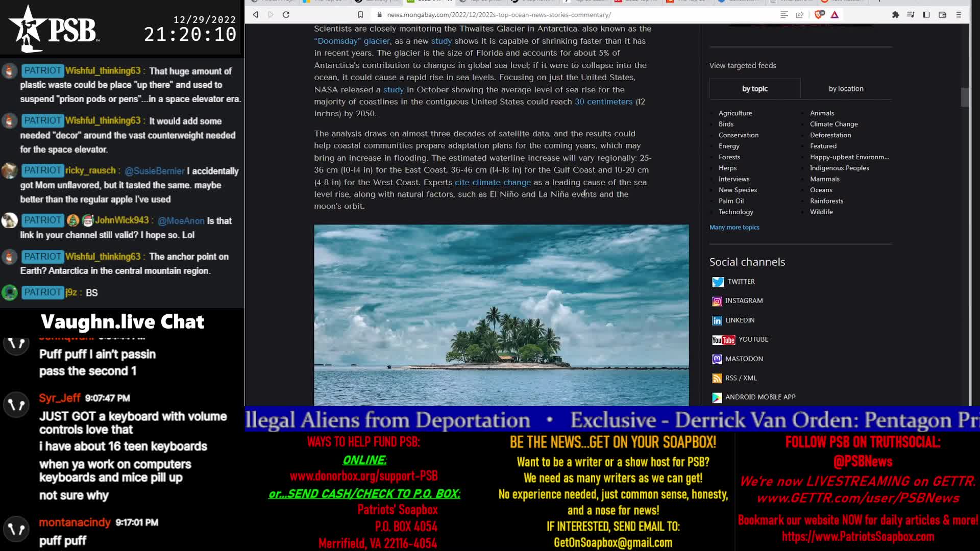Toggle reader mode icon in the address bar

click(x=785, y=15)
